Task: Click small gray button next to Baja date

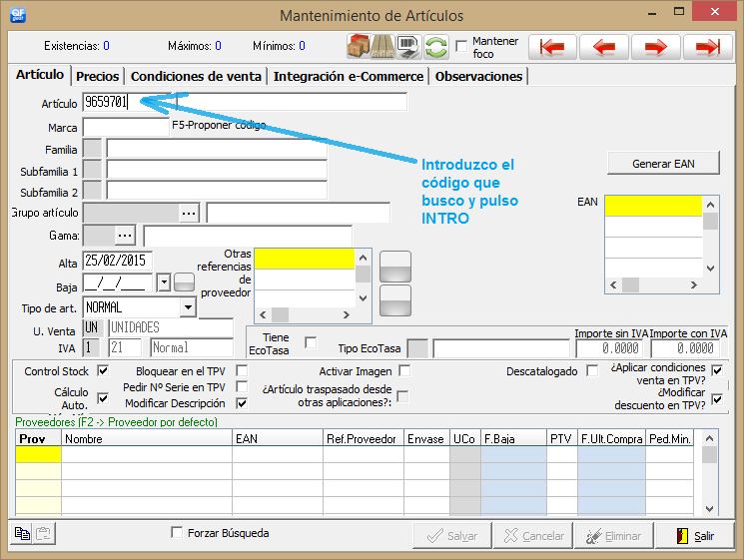Action: point(184,282)
